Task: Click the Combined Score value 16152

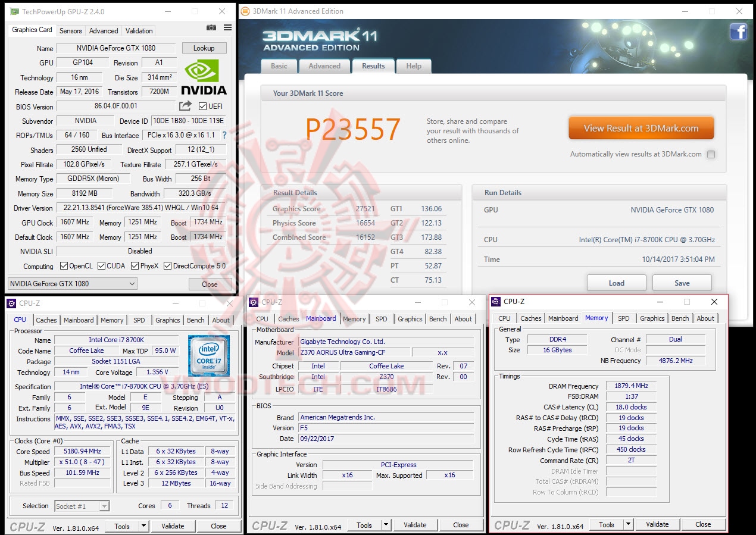Action: [x=365, y=237]
